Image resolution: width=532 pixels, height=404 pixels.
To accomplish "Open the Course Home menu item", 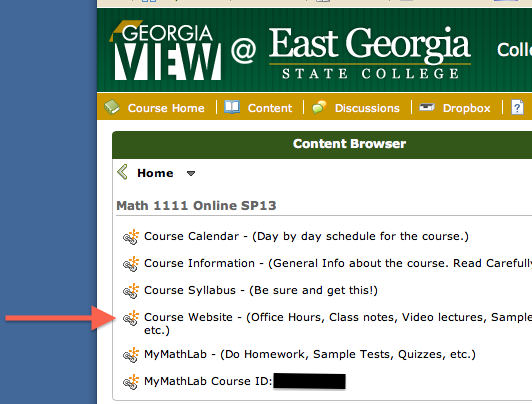I will click(166, 108).
